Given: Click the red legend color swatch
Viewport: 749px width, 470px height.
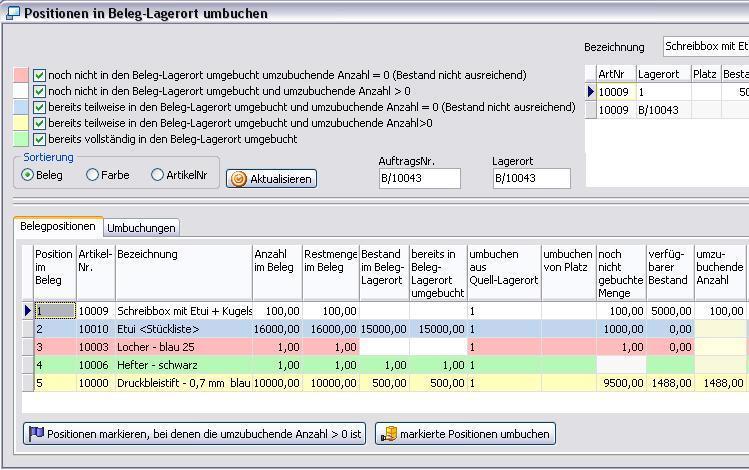Looking at the screenshot, I should (x=21, y=75).
